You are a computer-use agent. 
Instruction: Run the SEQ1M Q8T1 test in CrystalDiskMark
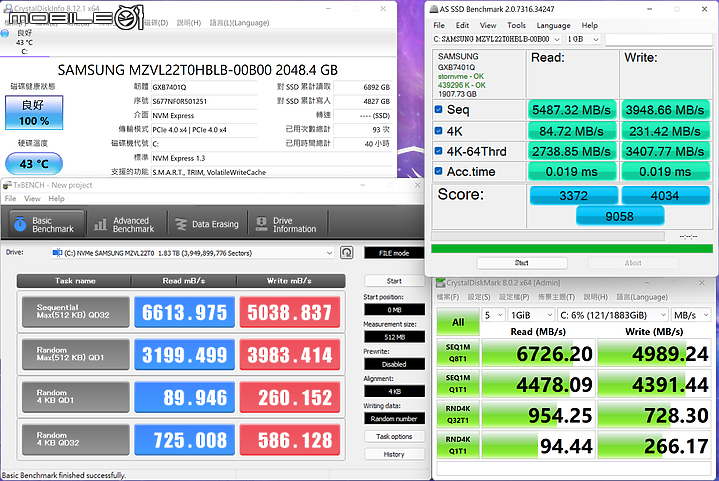(458, 353)
